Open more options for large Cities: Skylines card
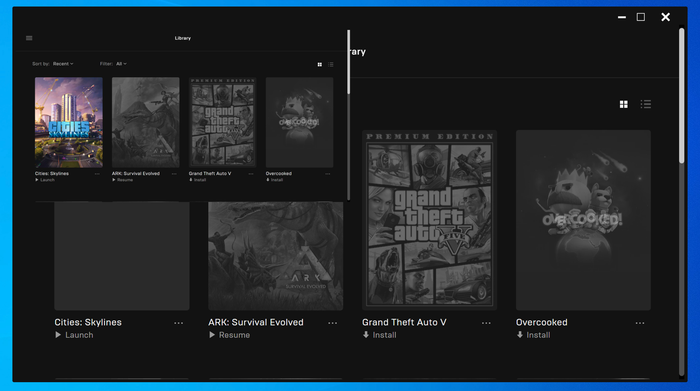Screen dimensions: 700x391 [179, 323]
